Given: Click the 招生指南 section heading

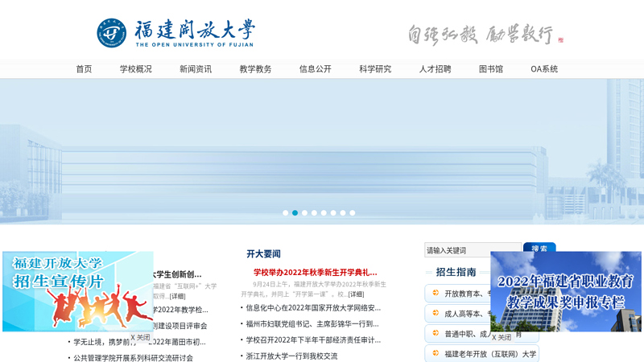Looking at the screenshot, I should click(x=456, y=272).
